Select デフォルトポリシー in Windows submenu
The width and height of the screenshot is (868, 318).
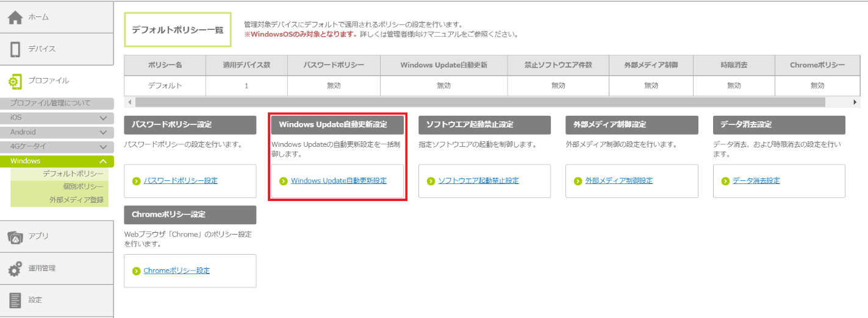point(73,174)
